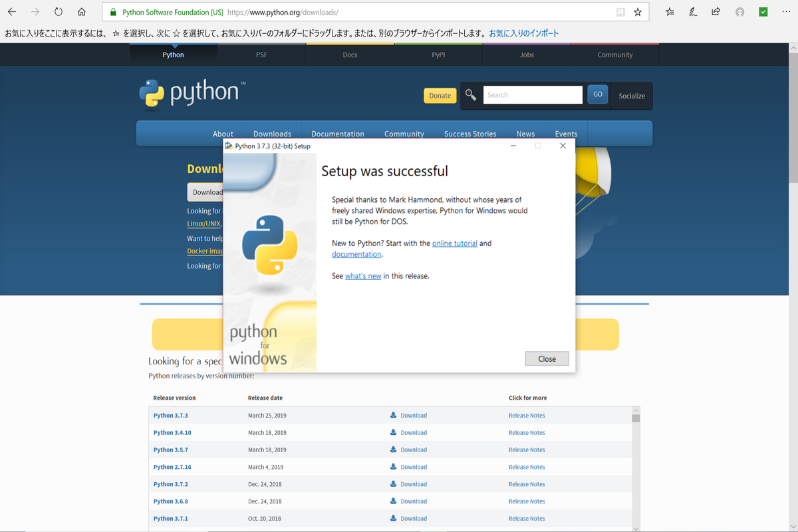
Task: Switch to the PyPI tab
Action: 438,55
